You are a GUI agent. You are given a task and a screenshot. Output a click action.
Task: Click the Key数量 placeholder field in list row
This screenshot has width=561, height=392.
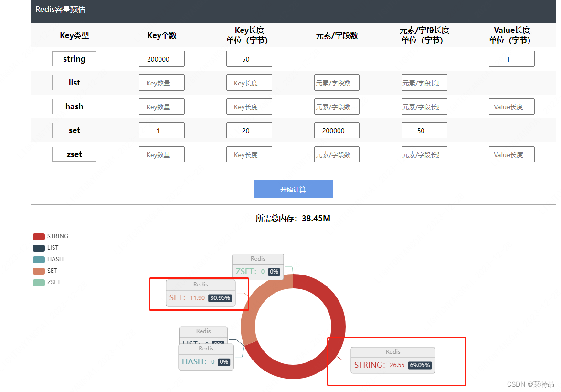[161, 83]
